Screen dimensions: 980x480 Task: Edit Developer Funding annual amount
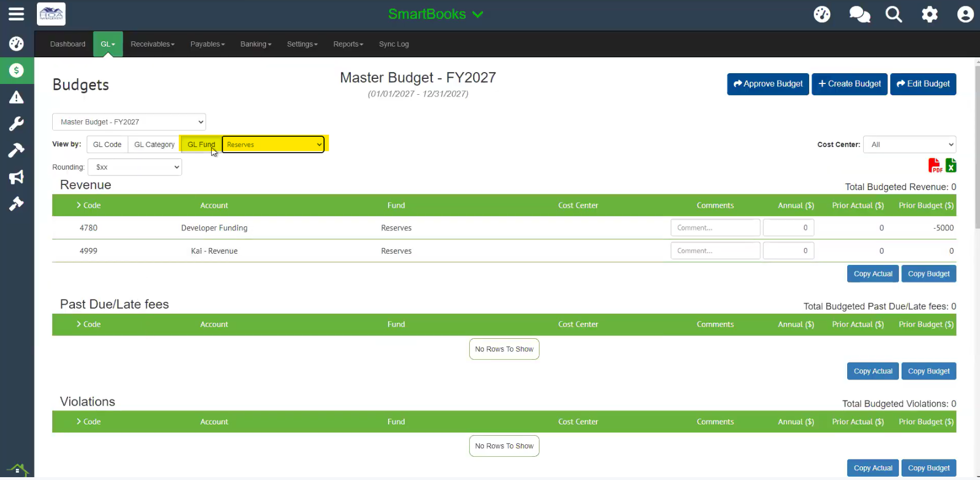coord(788,228)
